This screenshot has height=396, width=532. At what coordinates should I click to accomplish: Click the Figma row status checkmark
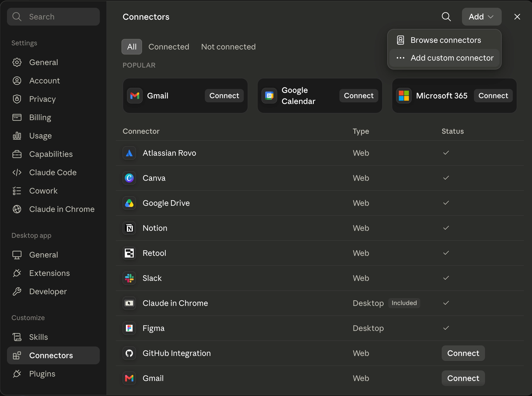446,328
